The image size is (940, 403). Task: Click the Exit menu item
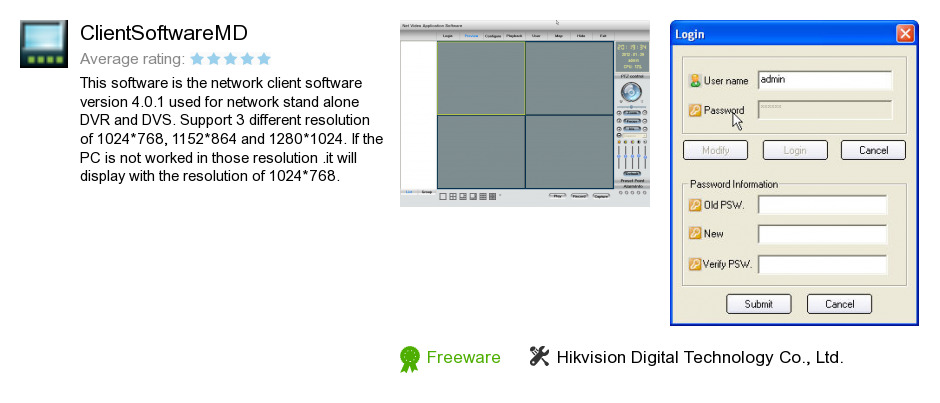(x=602, y=36)
